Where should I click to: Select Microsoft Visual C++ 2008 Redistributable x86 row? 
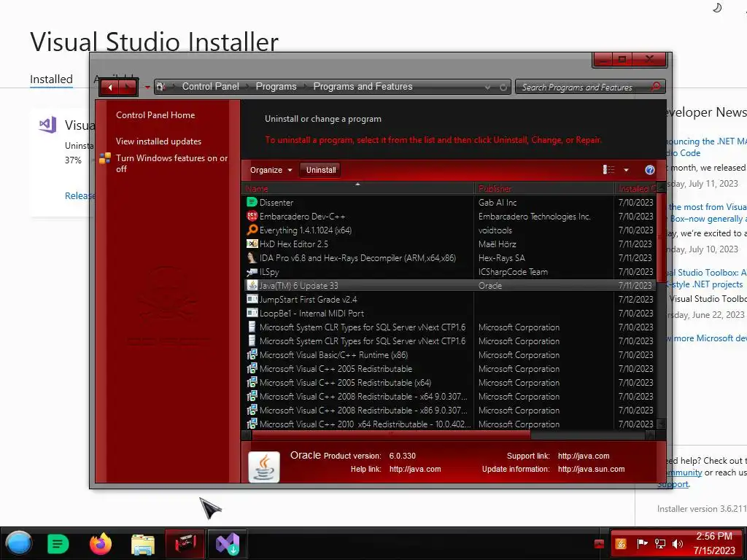(449, 410)
